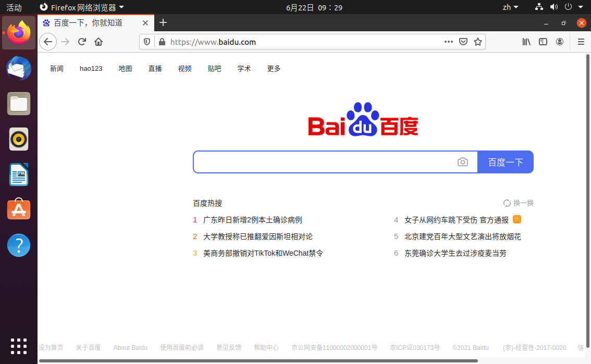Open date and time 6月22日 menu
Screen dimensions: 591x364
(314, 7)
